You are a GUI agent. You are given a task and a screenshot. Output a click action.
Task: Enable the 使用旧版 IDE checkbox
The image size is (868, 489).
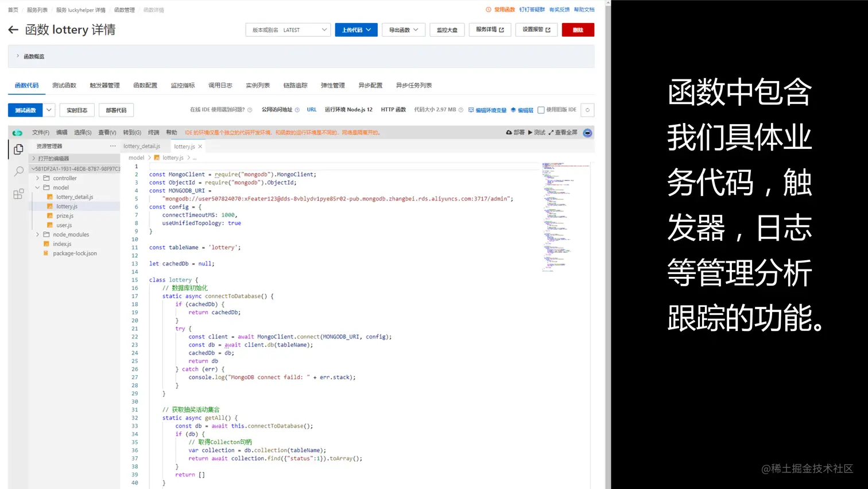point(541,110)
